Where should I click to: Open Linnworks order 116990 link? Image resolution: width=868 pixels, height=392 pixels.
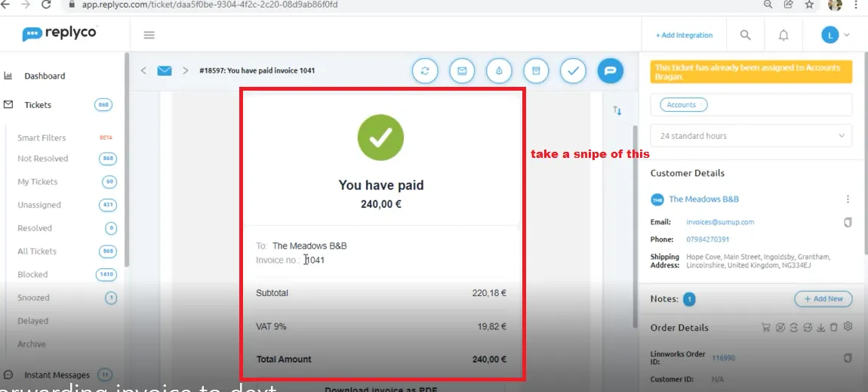pyautogui.click(x=724, y=358)
